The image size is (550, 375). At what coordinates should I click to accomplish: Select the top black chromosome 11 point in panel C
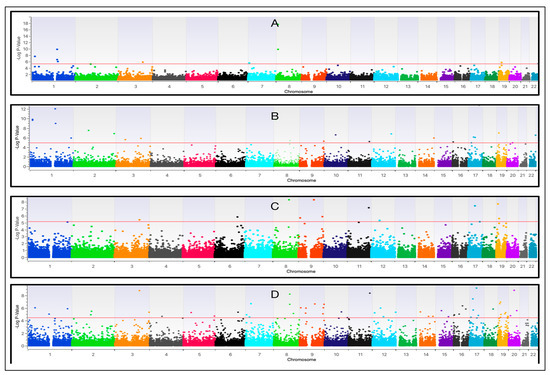tap(369, 208)
